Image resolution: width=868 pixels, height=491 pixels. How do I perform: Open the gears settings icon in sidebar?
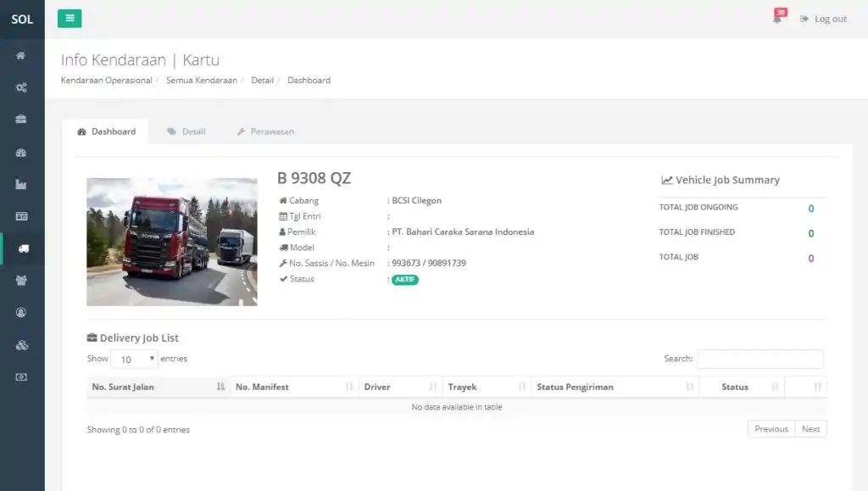coord(21,87)
